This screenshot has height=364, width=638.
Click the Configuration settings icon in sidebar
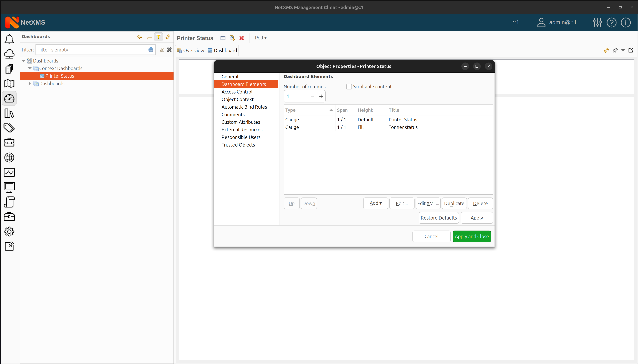tap(10, 232)
